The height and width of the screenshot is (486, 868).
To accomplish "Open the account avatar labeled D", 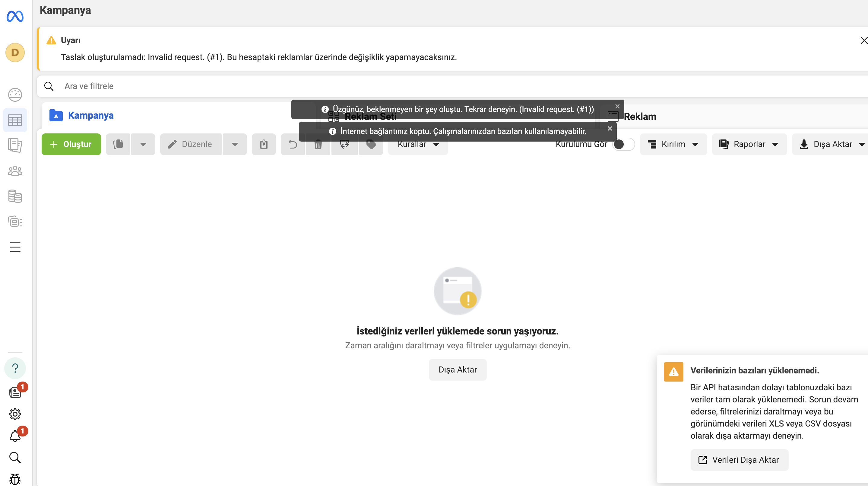I will tap(15, 53).
